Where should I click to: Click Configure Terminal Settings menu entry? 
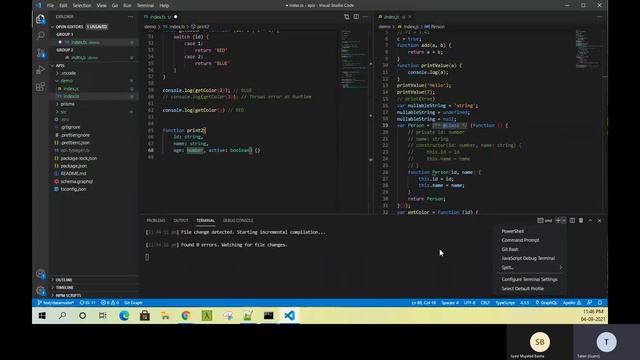tap(529, 279)
